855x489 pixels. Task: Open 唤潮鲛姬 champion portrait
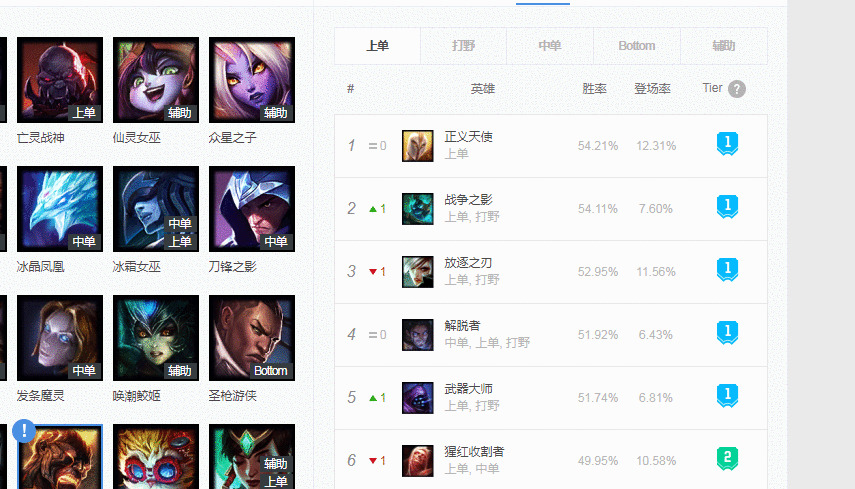(156, 338)
